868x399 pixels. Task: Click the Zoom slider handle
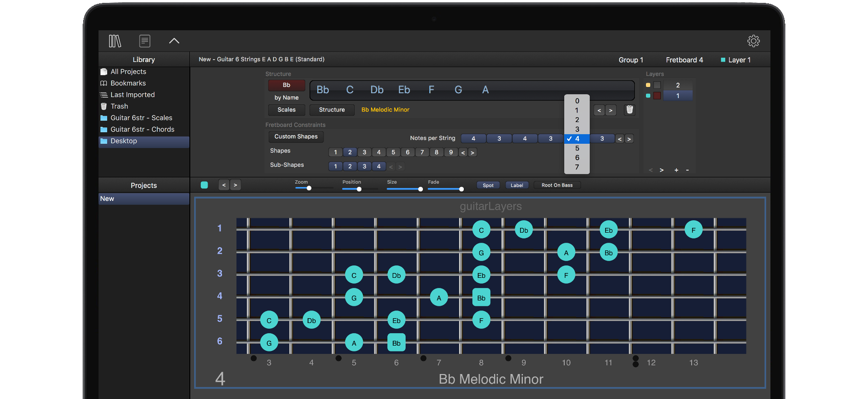pos(309,188)
